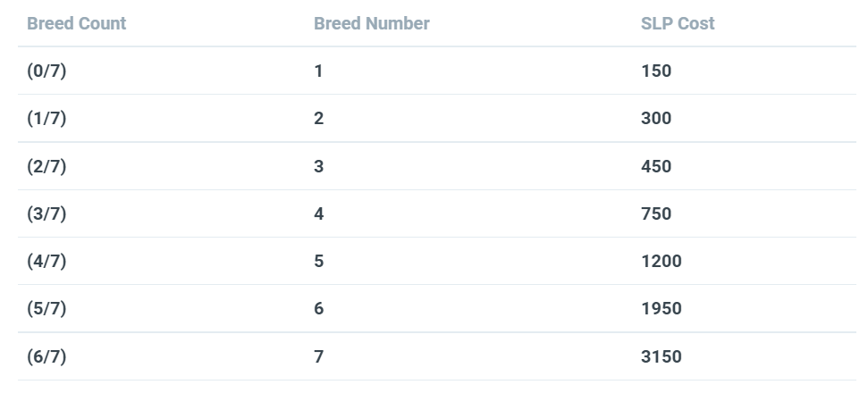Click the 300 SLP cost value
Image resolution: width=868 pixels, height=393 pixels.
click(656, 118)
